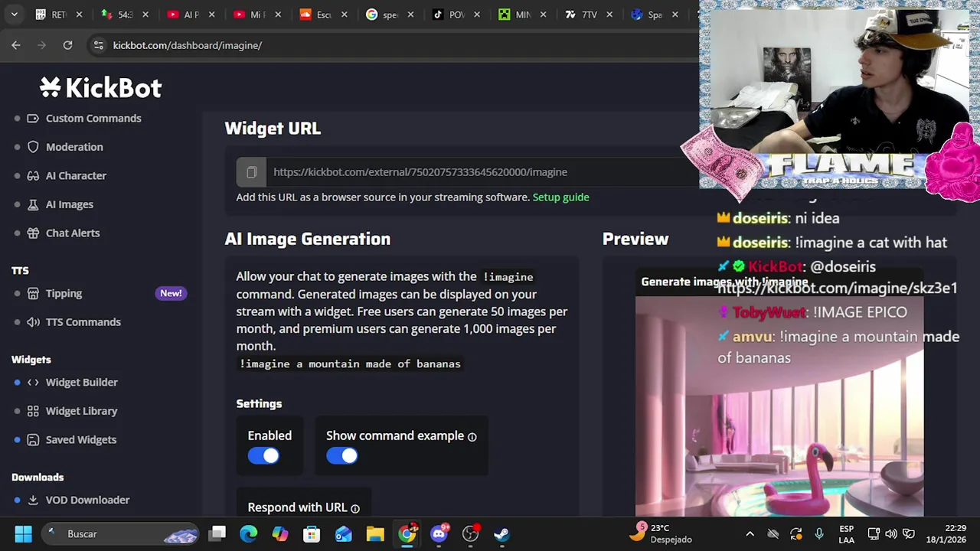Click the Buscar taskbar search box
Viewport: 980px width, 551px height.
121,534
